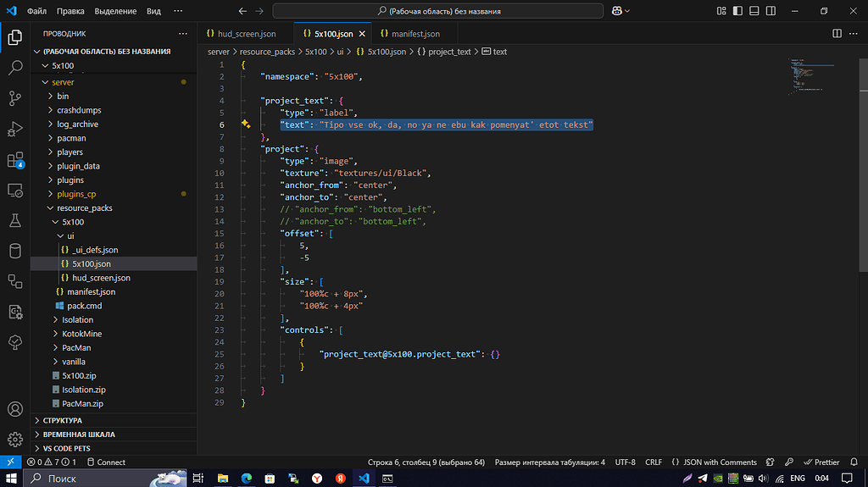This screenshot has width=868, height=487.
Task: Open Customize Layout control
Action: tap(721, 11)
